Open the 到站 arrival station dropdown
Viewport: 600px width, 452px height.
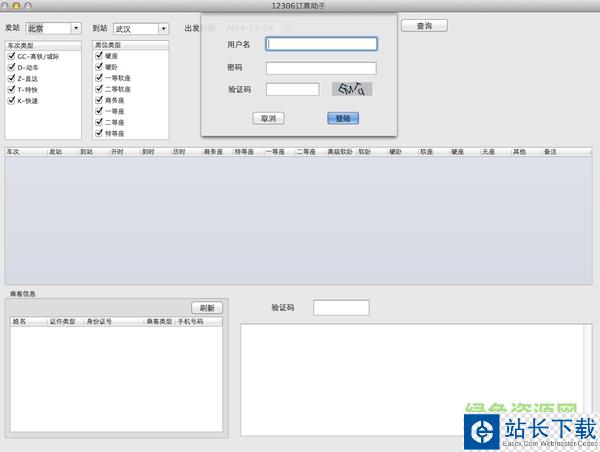pyautogui.click(x=162, y=29)
